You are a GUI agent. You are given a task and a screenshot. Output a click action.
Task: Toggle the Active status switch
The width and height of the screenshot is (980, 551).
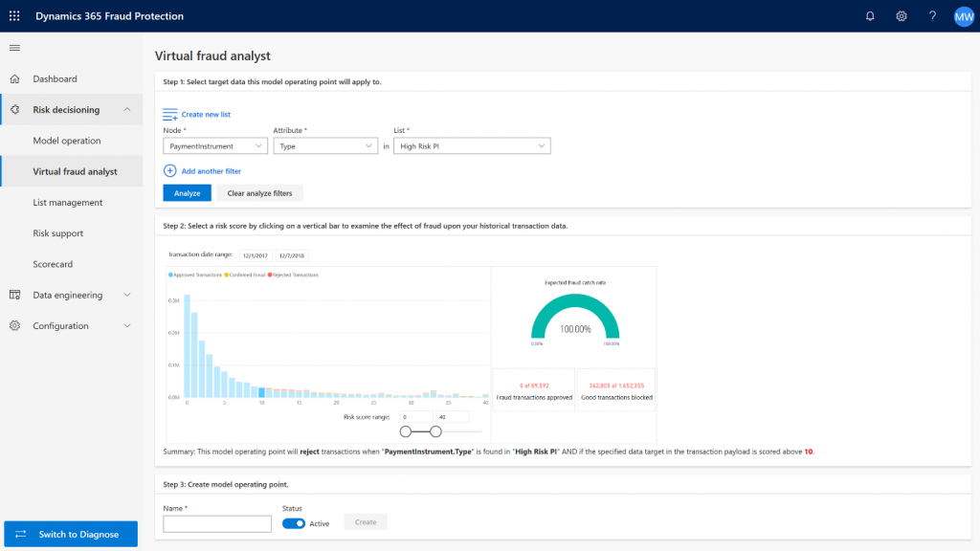pos(294,523)
